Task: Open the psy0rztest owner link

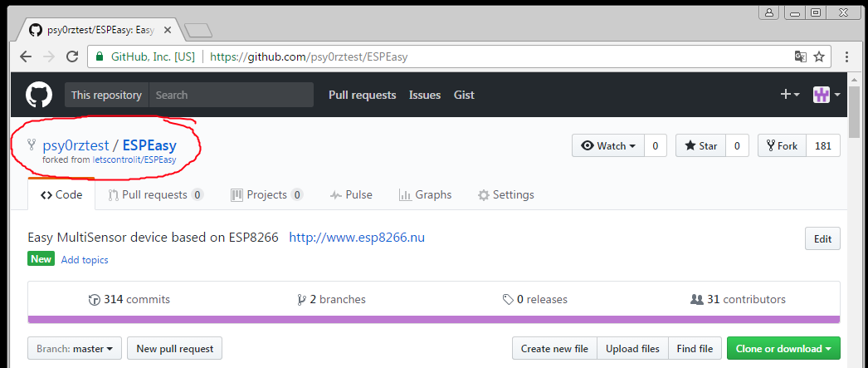Action: [76, 145]
